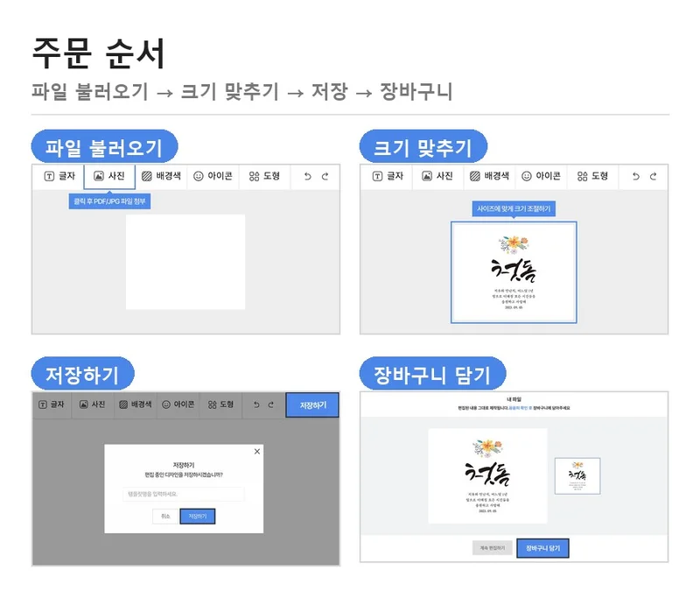The width and height of the screenshot is (700, 612).
Task: Click undo arrow in 저장하기 panel toolbar
Action: click(x=256, y=404)
